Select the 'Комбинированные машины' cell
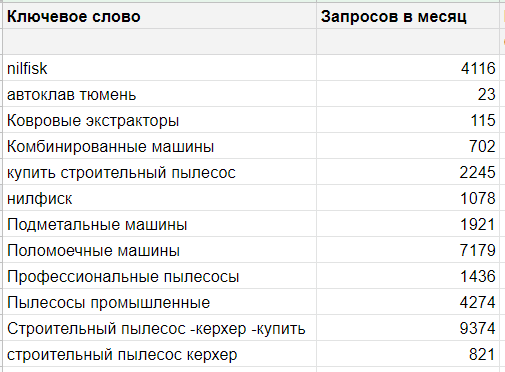 pos(160,146)
